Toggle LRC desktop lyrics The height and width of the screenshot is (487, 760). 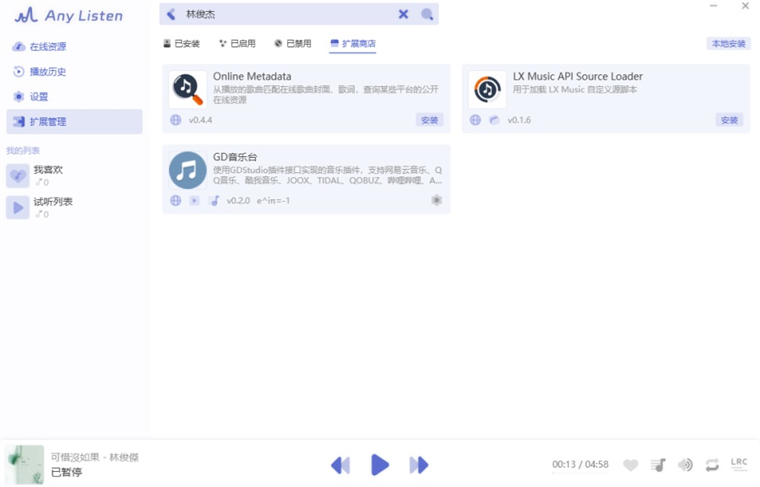[739, 464]
